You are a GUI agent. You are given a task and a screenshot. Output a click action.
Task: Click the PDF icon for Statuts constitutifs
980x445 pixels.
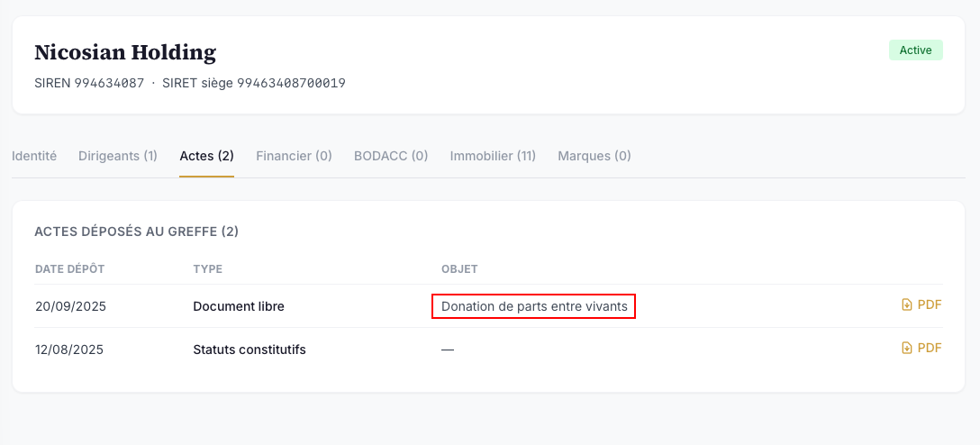click(907, 348)
